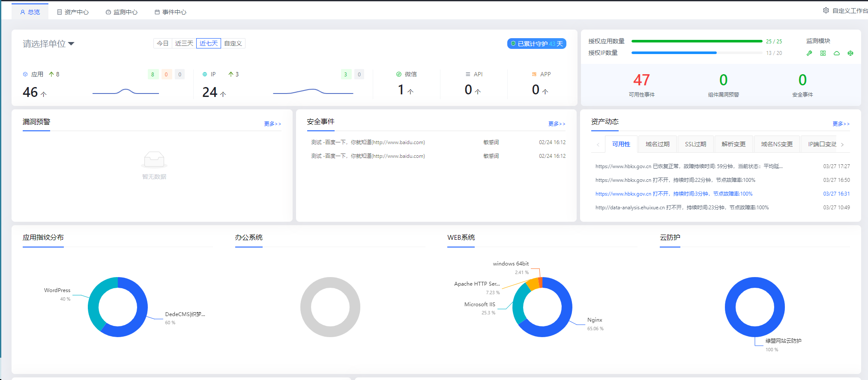Image resolution: width=868 pixels, height=380 pixels.
Task: Open the 组件漏洞预警 zero count
Action: pyautogui.click(x=724, y=80)
